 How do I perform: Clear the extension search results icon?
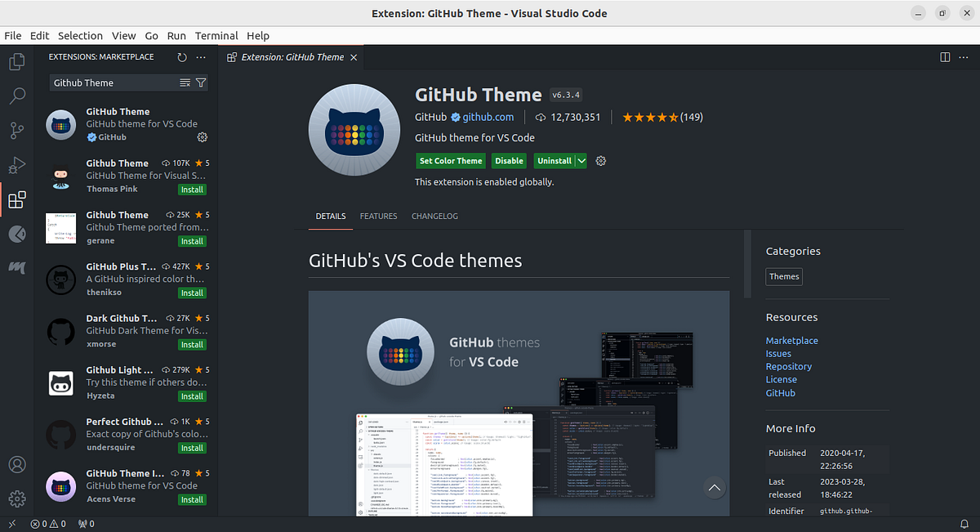[186, 83]
